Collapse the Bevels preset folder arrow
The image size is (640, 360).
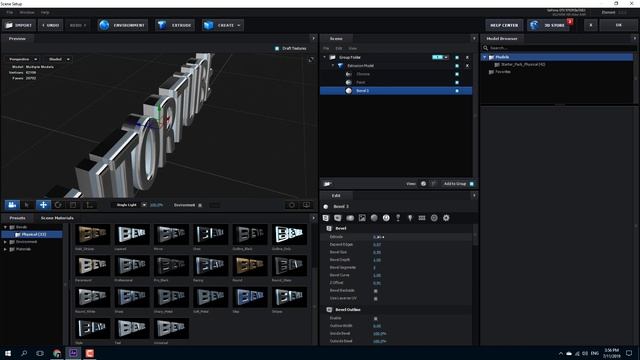click(5, 227)
